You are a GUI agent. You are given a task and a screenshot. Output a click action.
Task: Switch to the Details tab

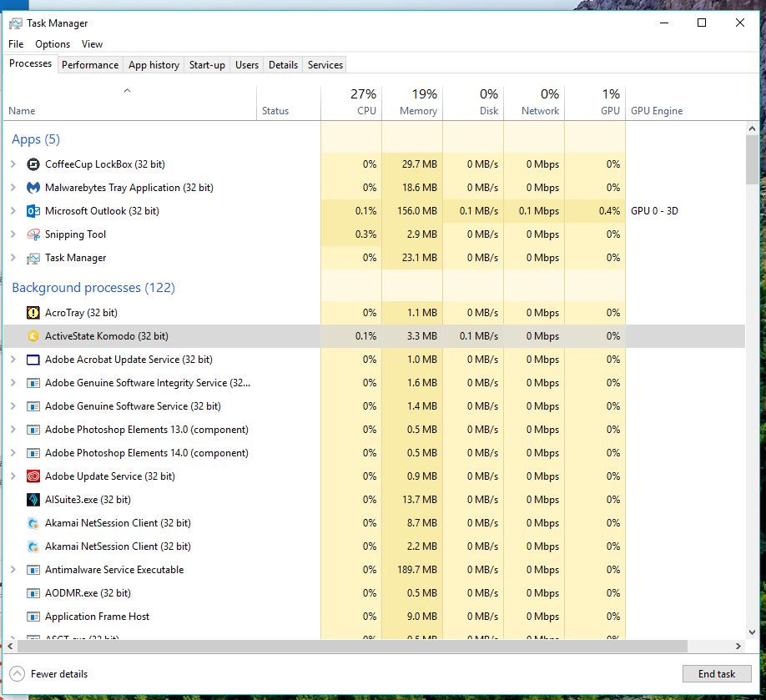click(283, 65)
